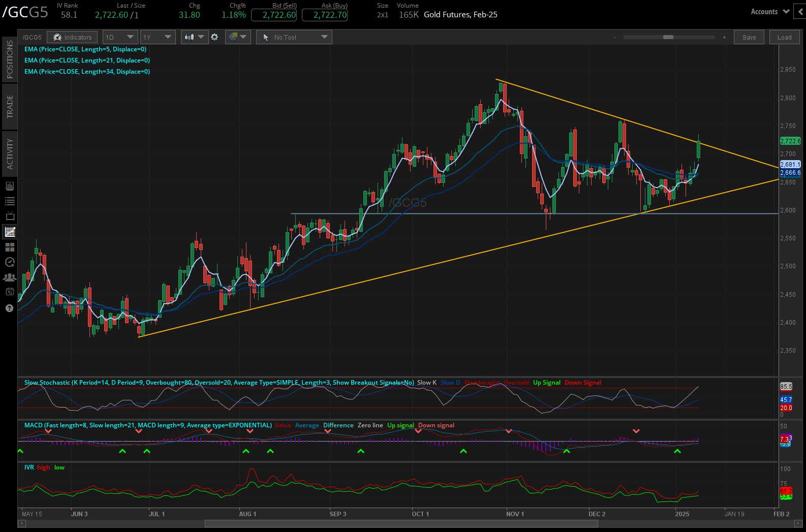Open the chart settings gear icon

[x=214, y=37]
